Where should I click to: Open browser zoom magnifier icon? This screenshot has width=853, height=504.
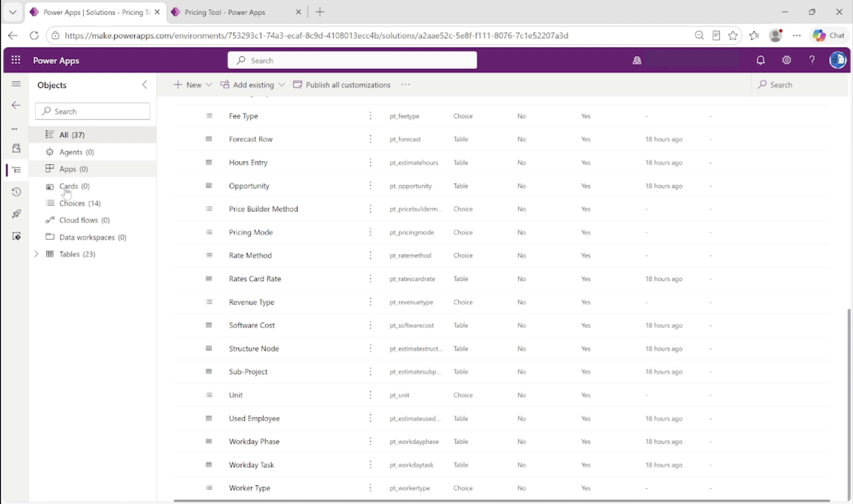(699, 36)
